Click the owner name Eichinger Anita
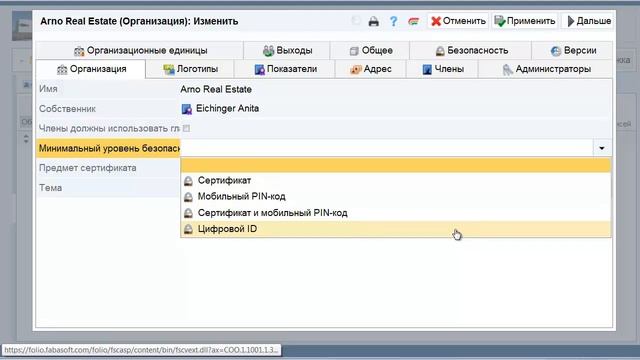Image resolution: width=640 pixels, height=360 pixels. pos(227,109)
